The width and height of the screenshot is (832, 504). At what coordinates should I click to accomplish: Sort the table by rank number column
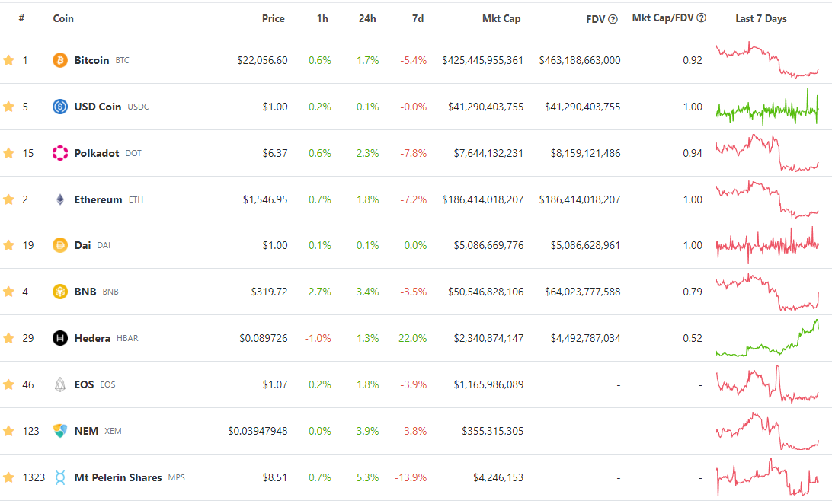click(x=21, y=18)
